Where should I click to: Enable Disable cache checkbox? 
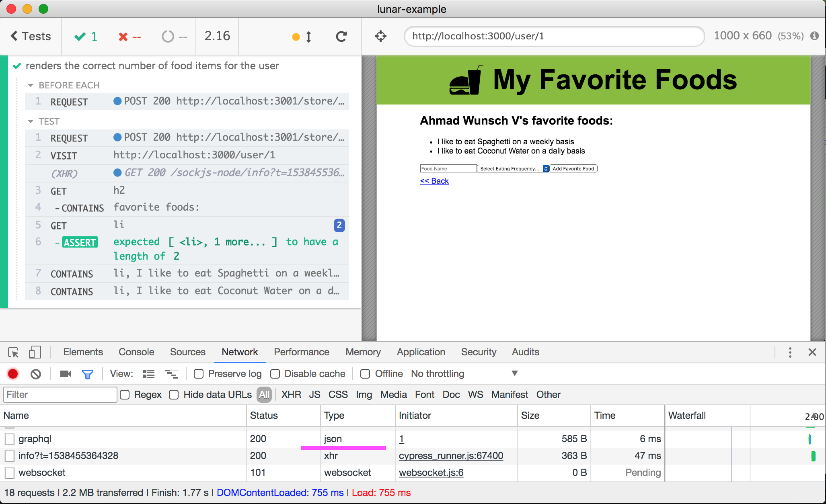(x=275, y=374)
